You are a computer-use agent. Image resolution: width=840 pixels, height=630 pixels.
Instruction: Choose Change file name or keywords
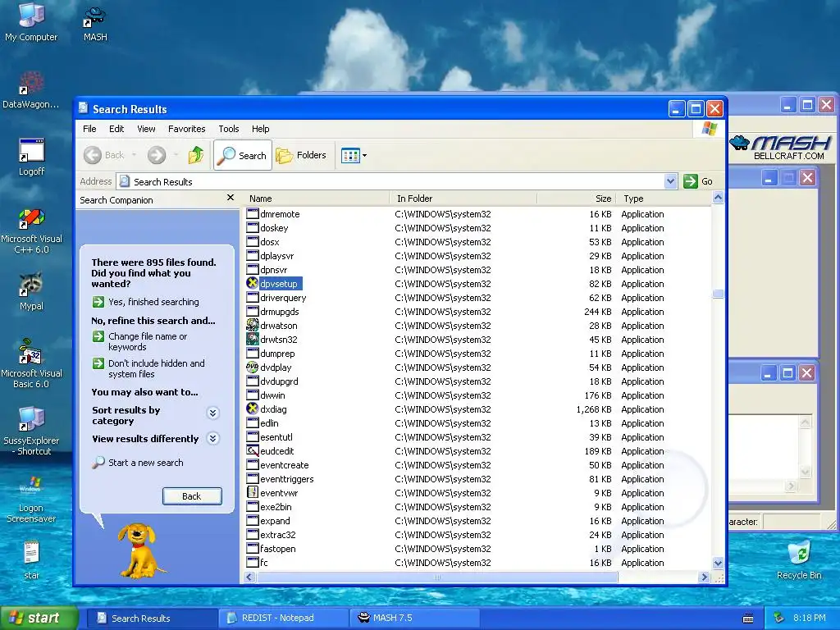pyautogui.click(x=140, y=341)
